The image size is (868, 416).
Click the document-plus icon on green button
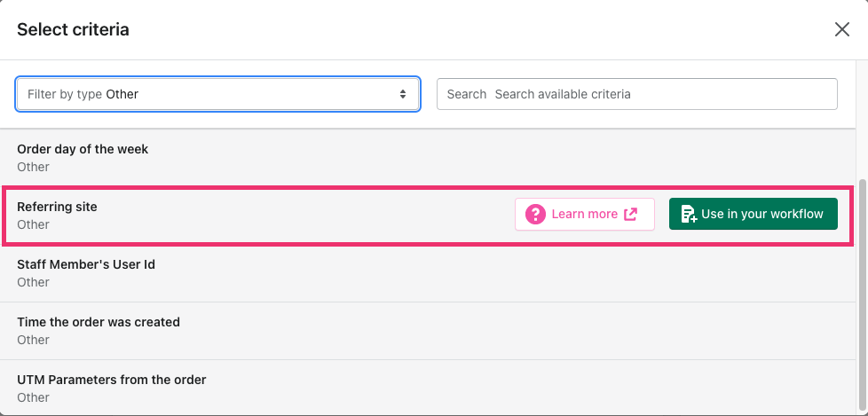pos(689,214)
